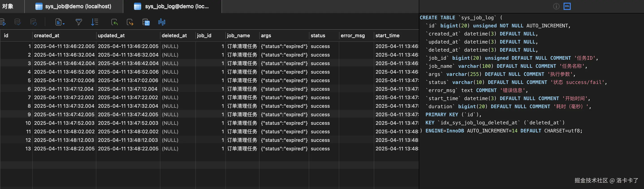The height and width of the screenshot is (189, 644).
Task: Click the error_msg column header
Action: click(x=352, y=35)
